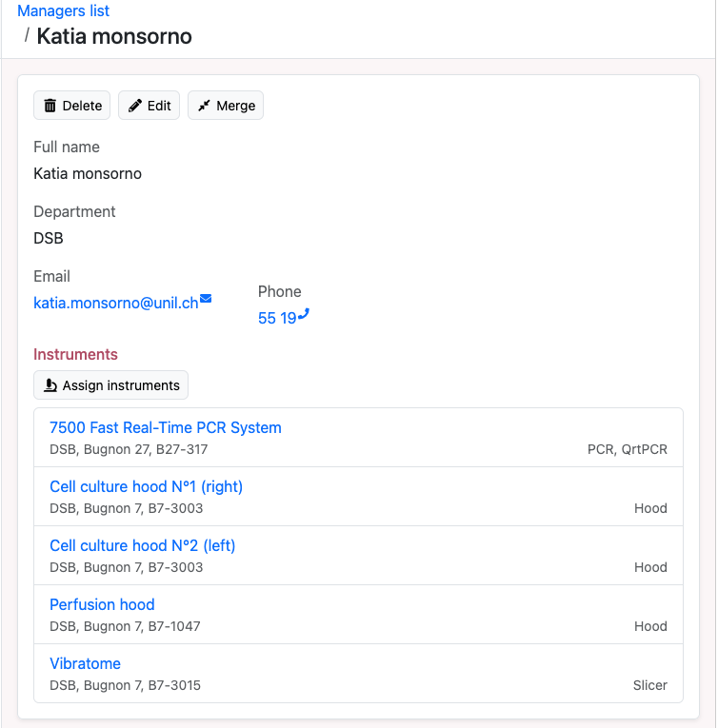
Task: Open the Vibratome instrument page
Action: tap(85, 663)
